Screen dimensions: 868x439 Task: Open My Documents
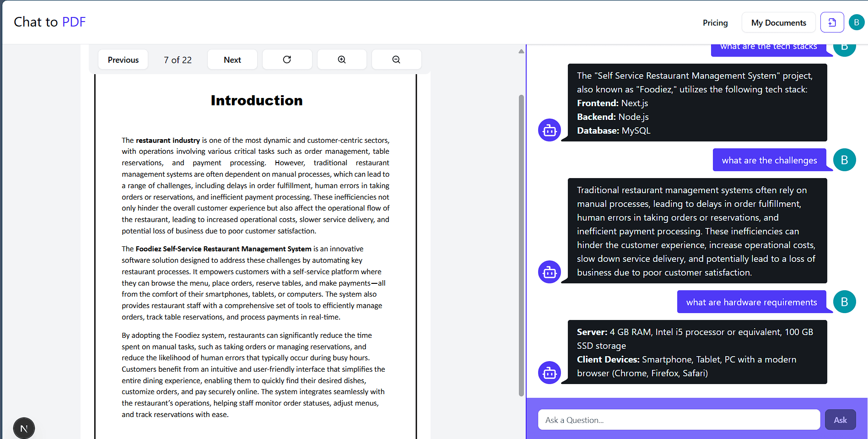click(778, 22)
